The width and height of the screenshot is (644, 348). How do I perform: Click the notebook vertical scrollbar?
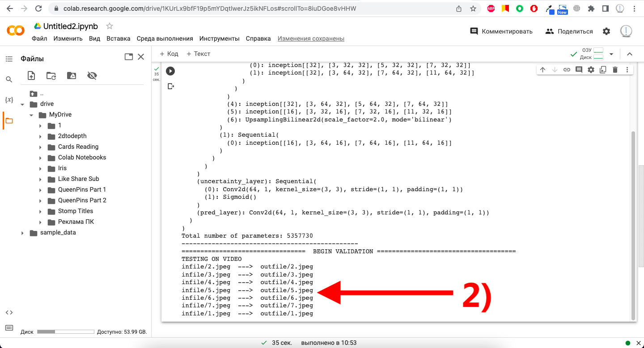point(633,225)
